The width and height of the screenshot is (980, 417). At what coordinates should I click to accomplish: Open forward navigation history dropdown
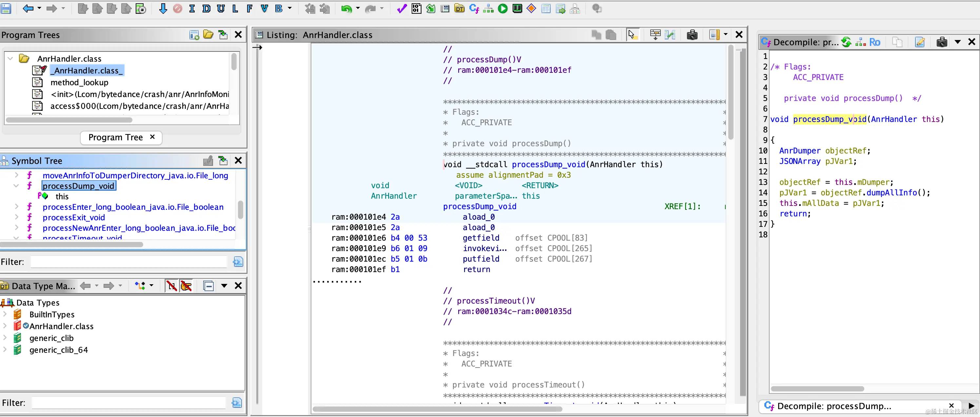pyautogui.click(x=63, y=9)
